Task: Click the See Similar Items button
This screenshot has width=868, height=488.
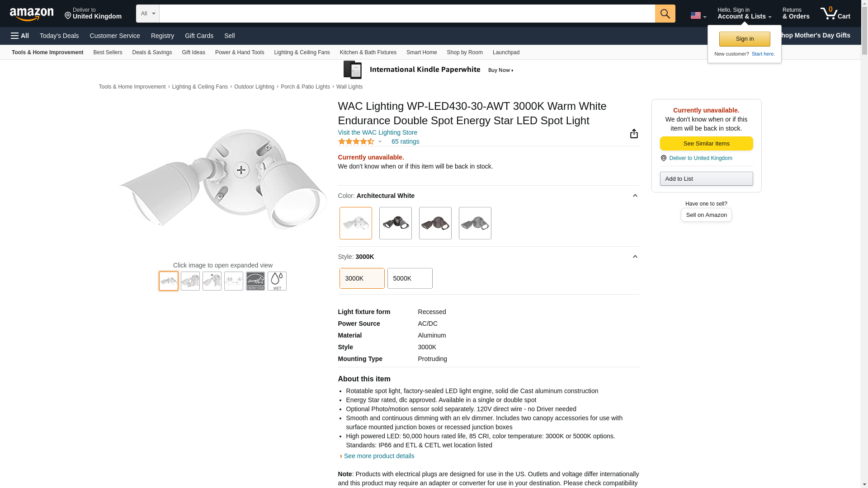Action: [706, 144]
